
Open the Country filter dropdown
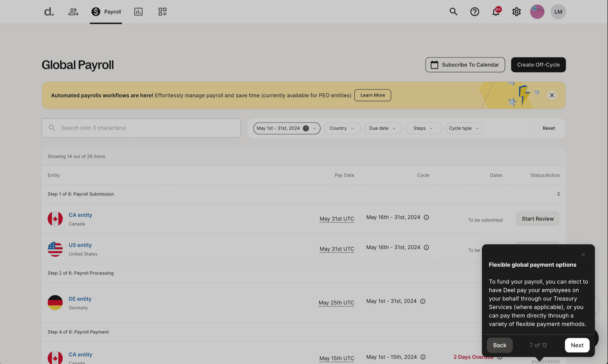click(342, 128)
